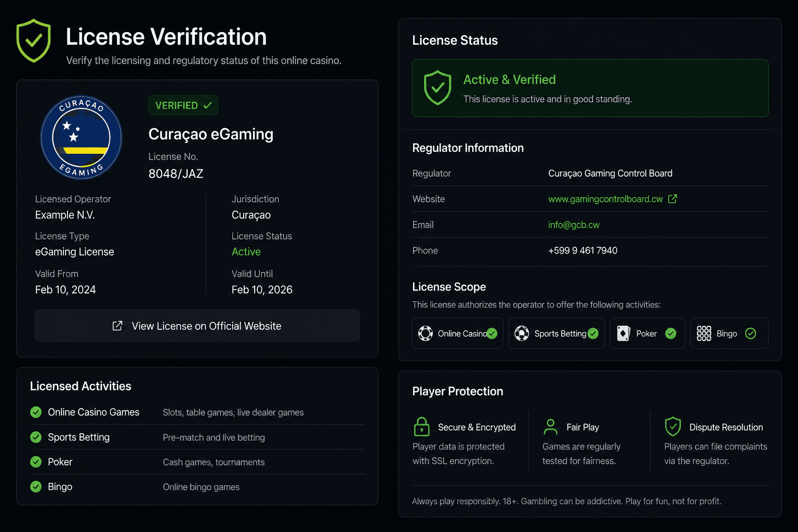Open www.gamingcontrolboard.cw link

(605, 199)
